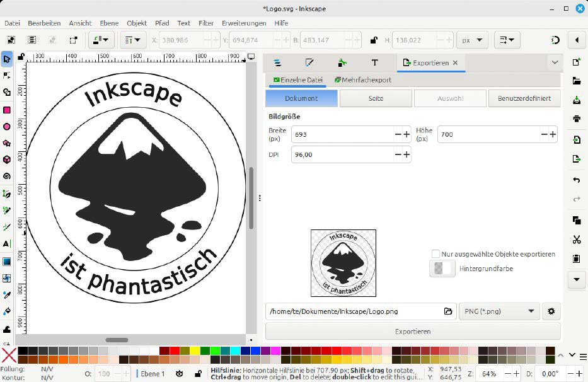The height and width of the screenshot is (382, 588).
Task: Open the rotate object dropdown in toolbar
Action: click(x=101, y=40)
